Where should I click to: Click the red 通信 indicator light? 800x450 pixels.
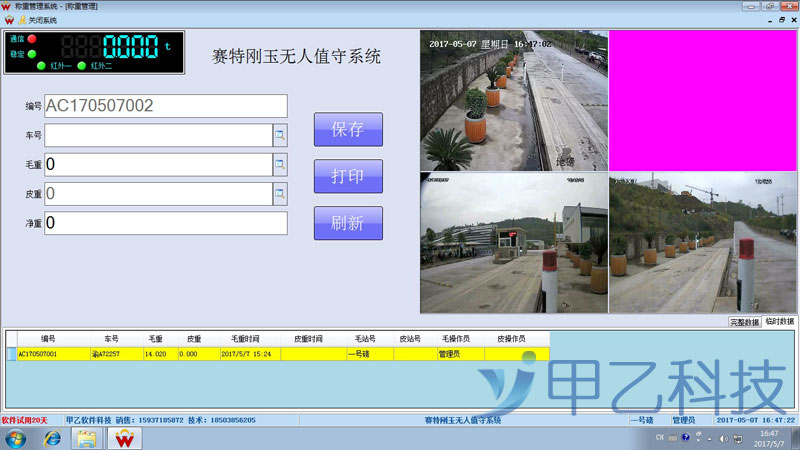(32, 39)
